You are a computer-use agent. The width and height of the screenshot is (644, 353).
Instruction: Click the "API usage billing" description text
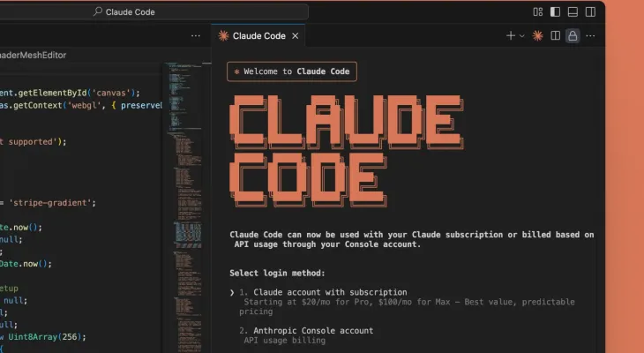285,341
